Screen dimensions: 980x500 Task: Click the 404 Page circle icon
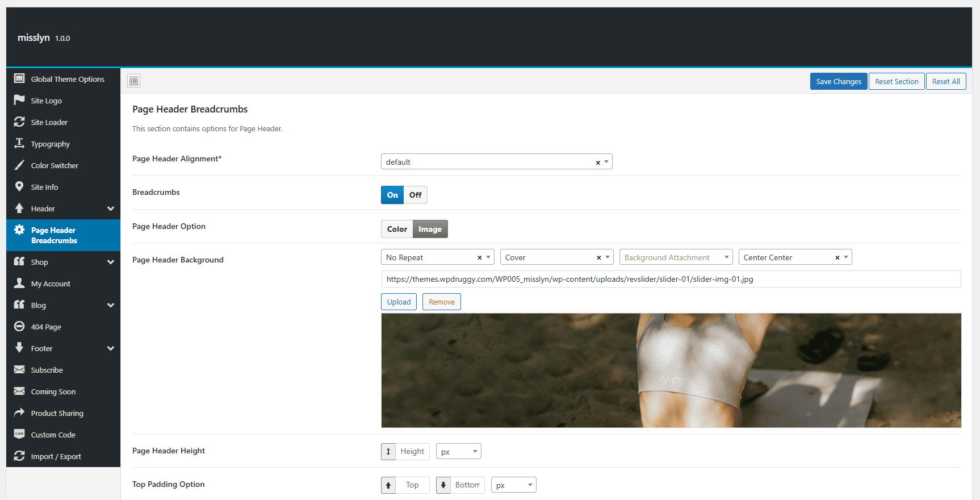(19, 326)
